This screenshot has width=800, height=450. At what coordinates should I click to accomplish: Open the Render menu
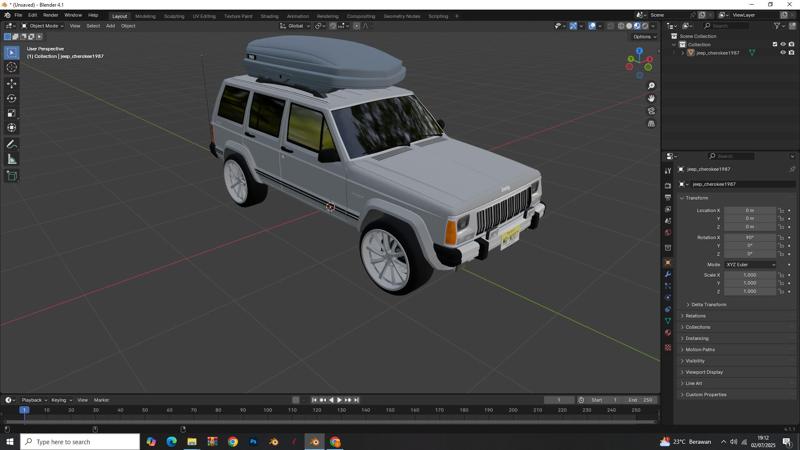click(51, 15)
